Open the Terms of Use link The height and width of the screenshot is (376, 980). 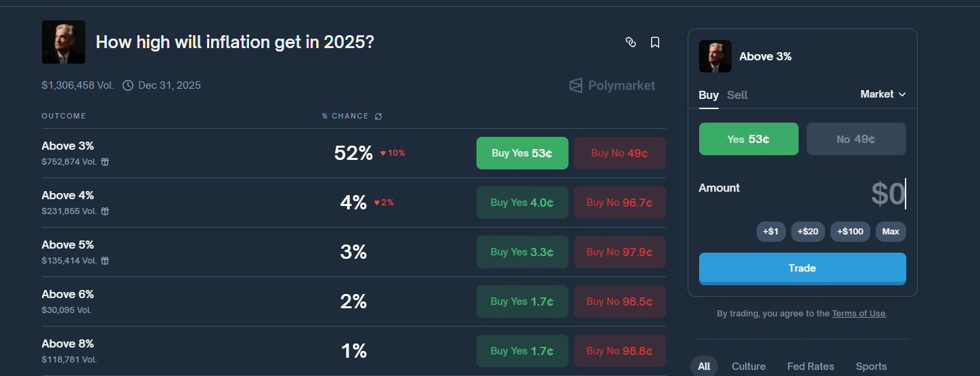(858, 314)
